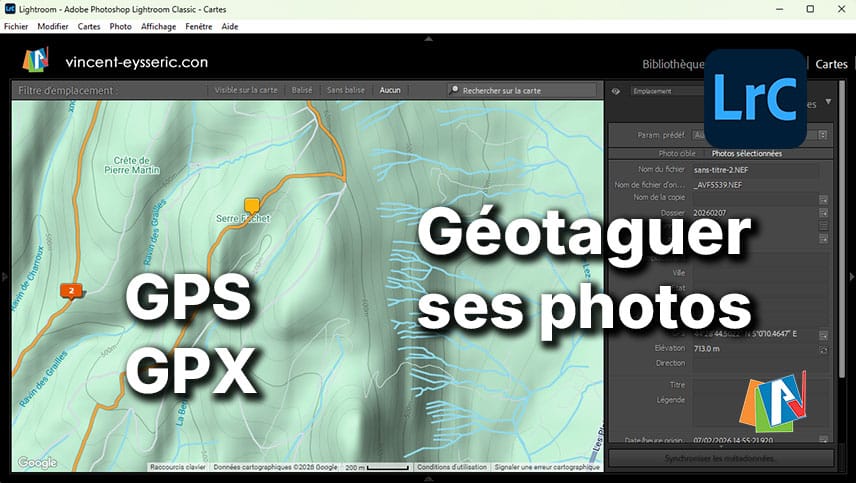Open the Photo menu
856x483 pixels.
point(121,26)
